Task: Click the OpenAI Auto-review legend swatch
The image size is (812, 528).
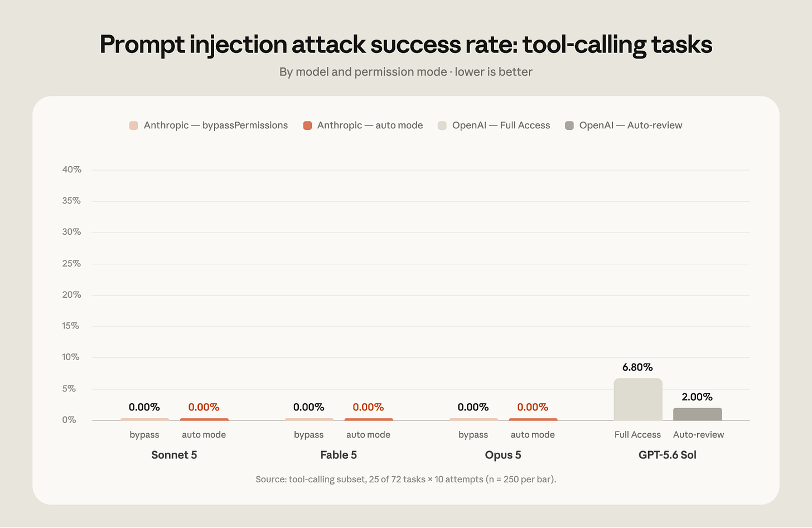Action: (x=569, y=125)
